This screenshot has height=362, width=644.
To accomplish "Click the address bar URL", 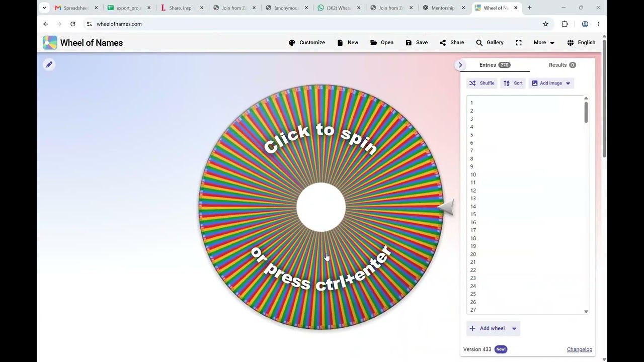I will point(119,24).
